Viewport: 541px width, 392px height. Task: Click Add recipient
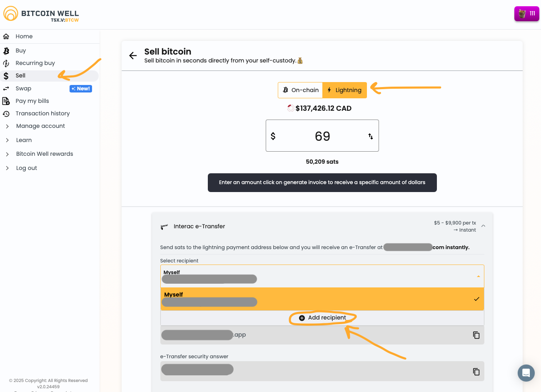322,318
